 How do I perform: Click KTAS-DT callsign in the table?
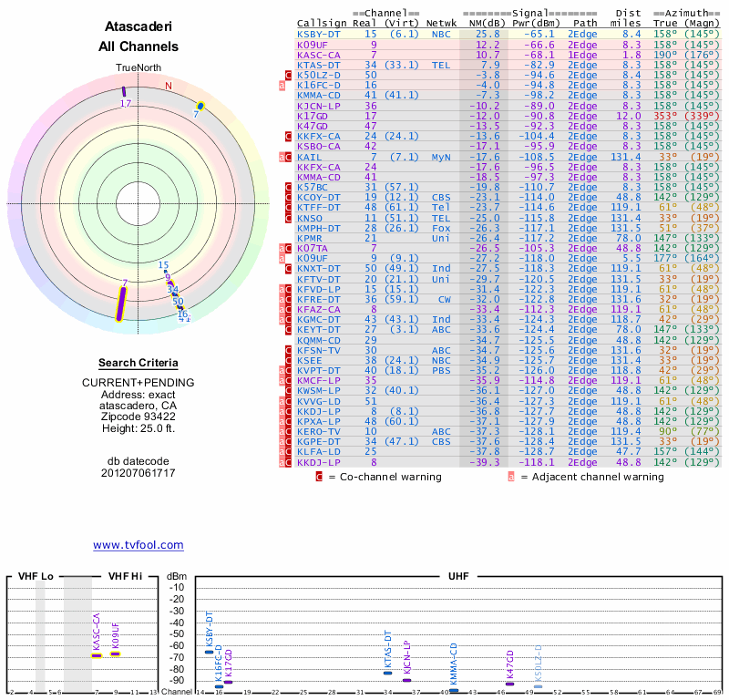[319, 65]
